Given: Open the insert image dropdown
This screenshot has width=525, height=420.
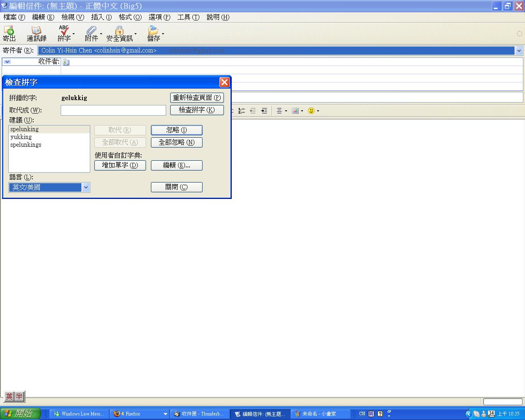Looking at the screenshot, I should pyautogui.click(x=297, y=111).
